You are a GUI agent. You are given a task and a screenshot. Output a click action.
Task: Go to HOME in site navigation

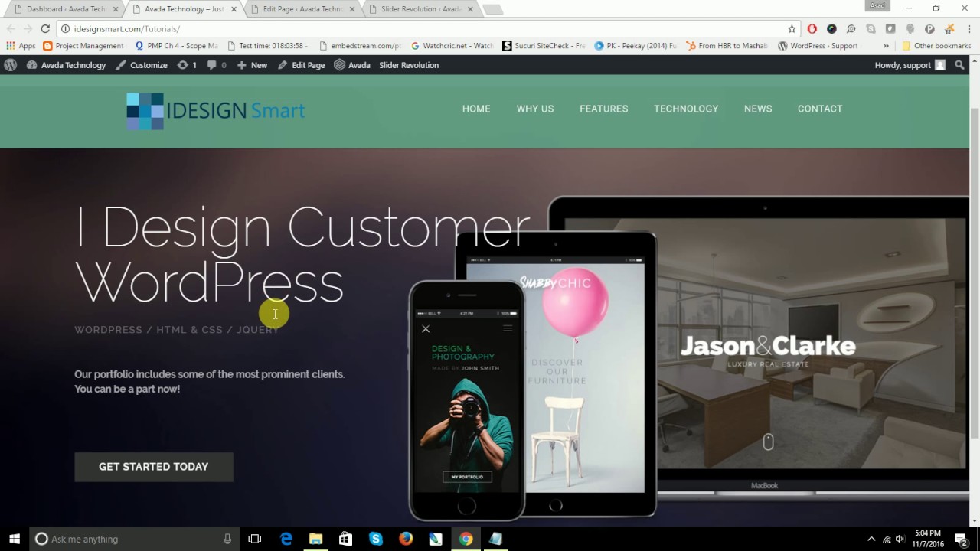click(x=476, y=109)
